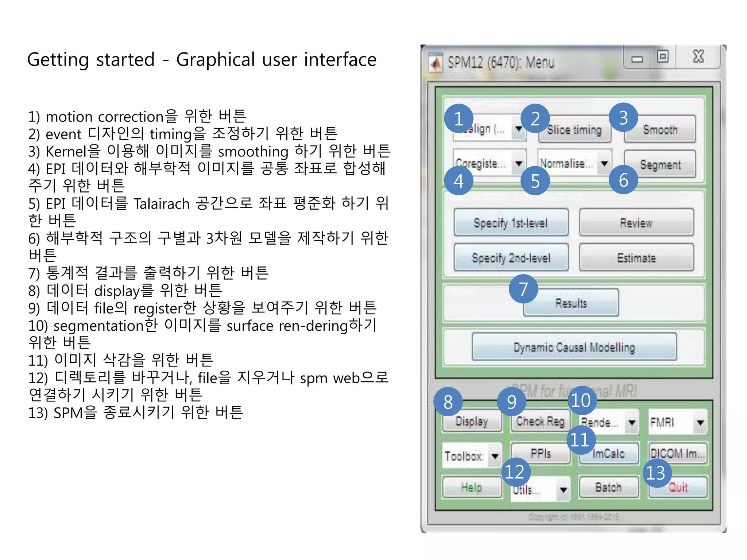Click the MATLAB icon in the title bar
Screen dimensions: 747x560
click(435, 63)
